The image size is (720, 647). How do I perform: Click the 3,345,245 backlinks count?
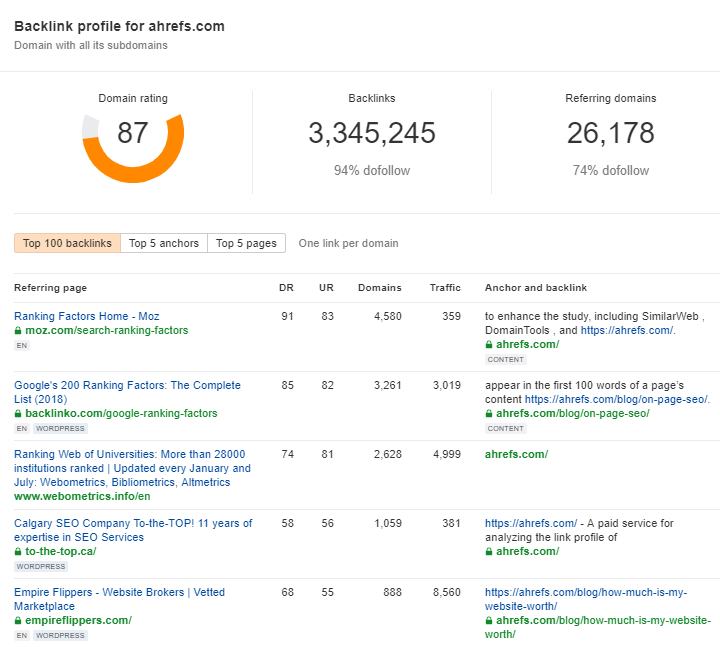372,133
